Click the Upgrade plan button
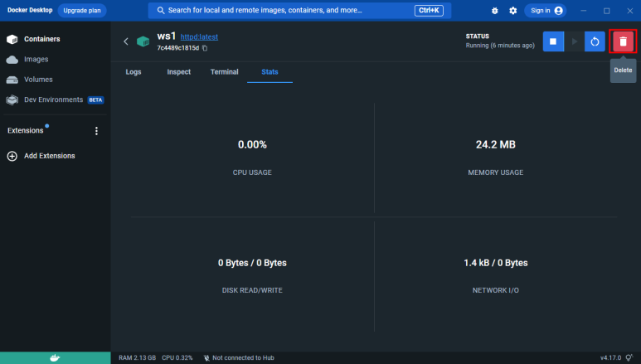Viewport: 641px width, 364px height. tap(82, 11)
